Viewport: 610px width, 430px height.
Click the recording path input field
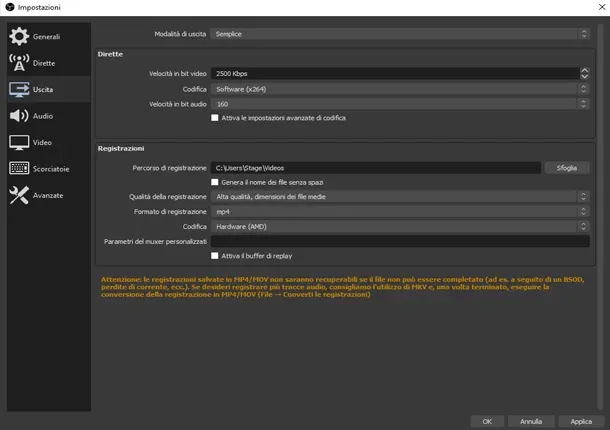375,168
